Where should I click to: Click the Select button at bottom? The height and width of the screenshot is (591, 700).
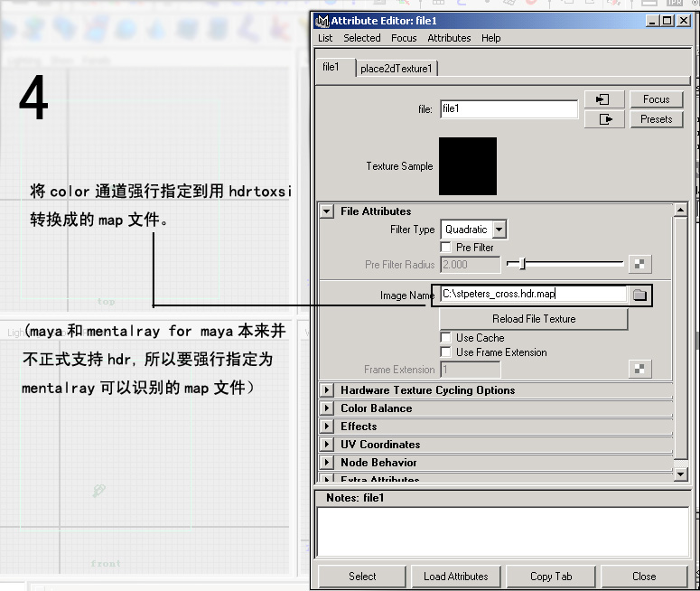(x=362, y=577)
